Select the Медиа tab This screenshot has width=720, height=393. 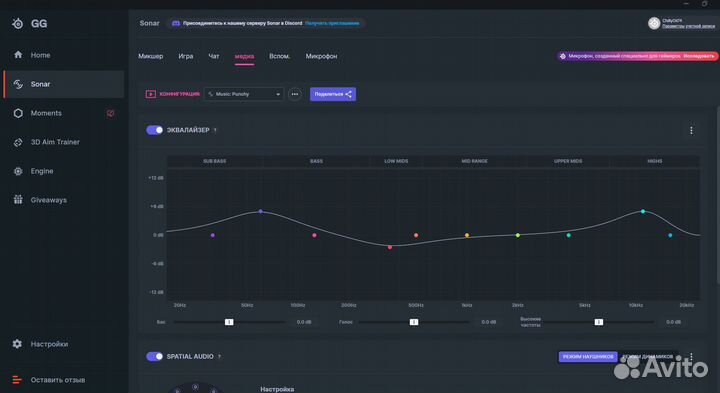pyautogui.click(x=244, y=56)
